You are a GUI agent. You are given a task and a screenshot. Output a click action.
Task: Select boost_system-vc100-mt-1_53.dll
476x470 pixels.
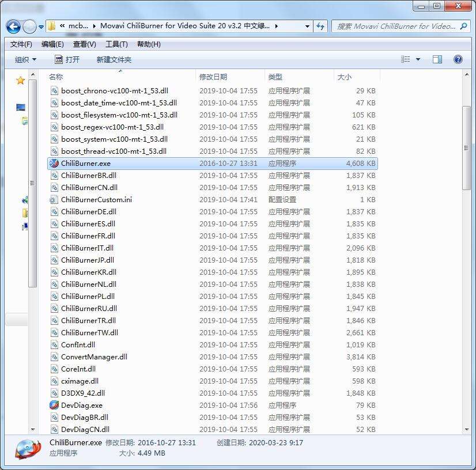(x=114, y=139)
